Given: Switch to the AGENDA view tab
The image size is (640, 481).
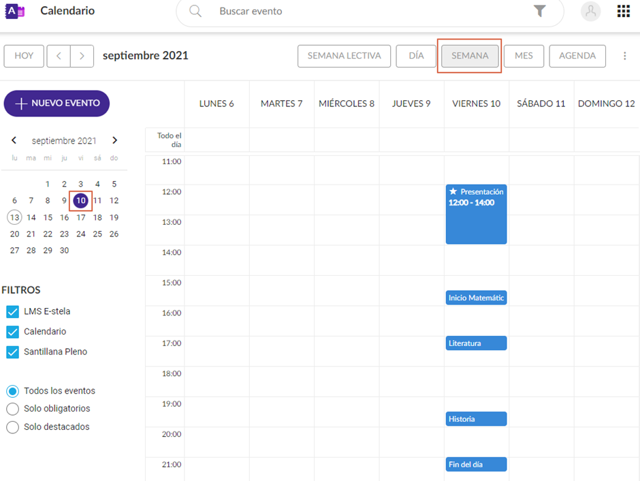Looking at the screenshot, I should (x=578, y=56).
